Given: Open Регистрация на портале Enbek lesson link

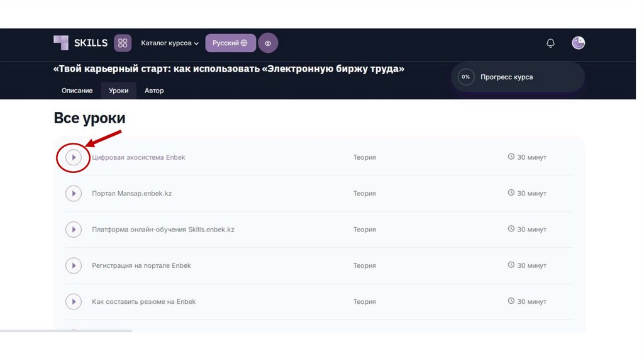Looking at the screenshot, I should point(142,266).
